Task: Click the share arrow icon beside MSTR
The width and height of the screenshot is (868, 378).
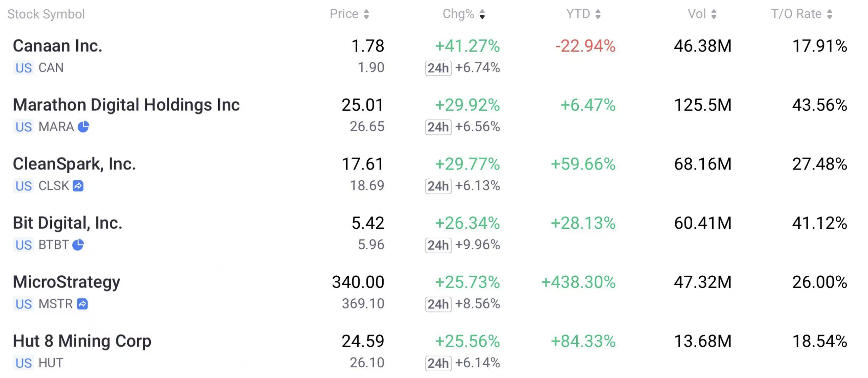Action: 82,304
